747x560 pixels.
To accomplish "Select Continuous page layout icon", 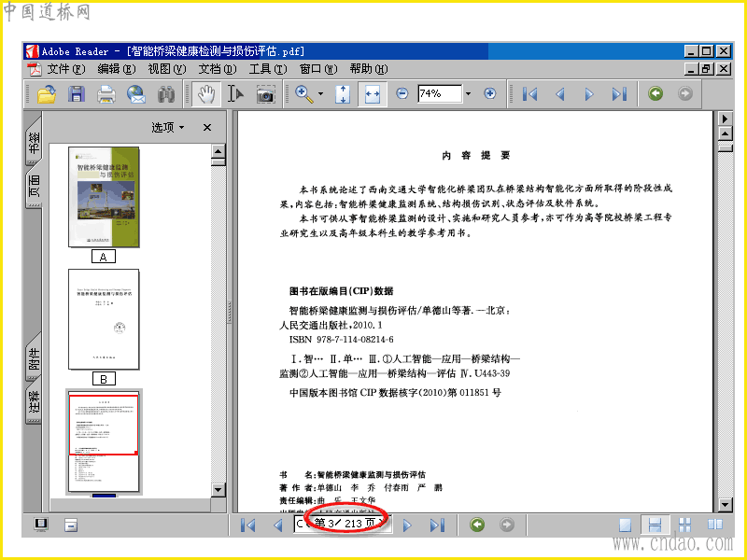I will pyautogui.click(x=655, y=525).
